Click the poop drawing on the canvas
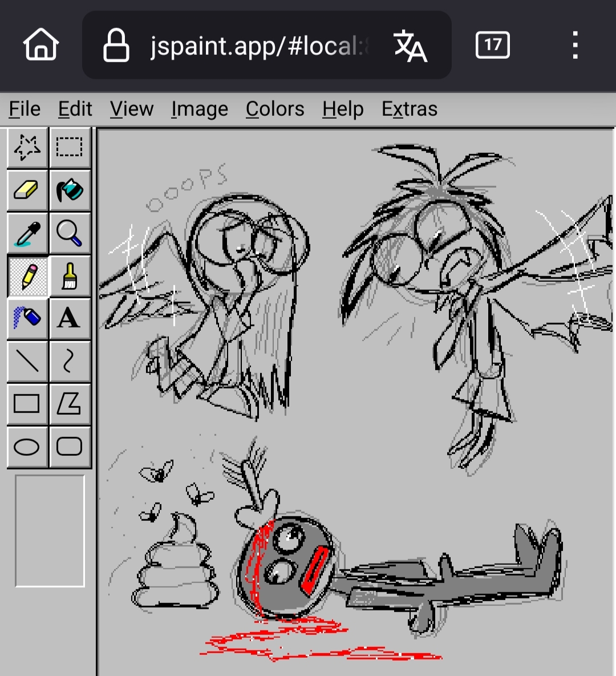This screenshot has height=676, width=616. pyautogui.click(x=176, y=562)
